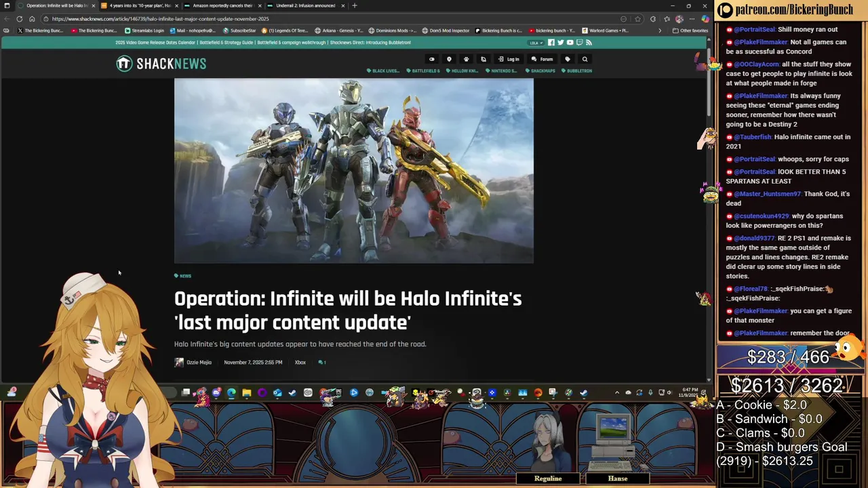Open the SubscribeStar bookmark
The image size is (868, 488).
(239, 30)
